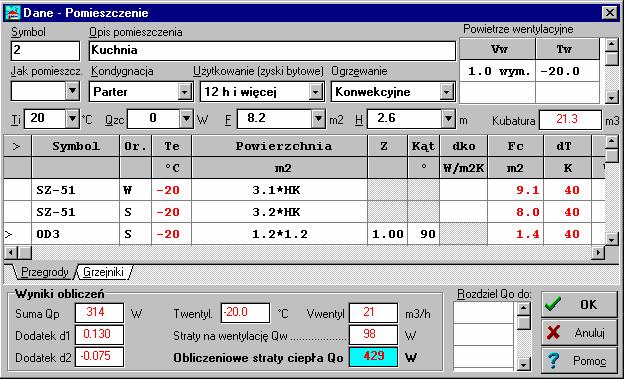Screen dimensions: 625x379
Task: Open the F area dropdown arrow
Action: (318, 118)
